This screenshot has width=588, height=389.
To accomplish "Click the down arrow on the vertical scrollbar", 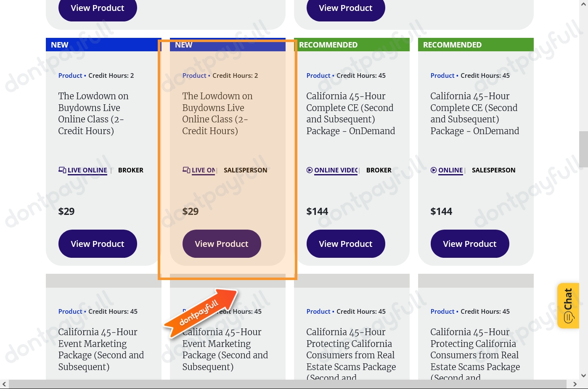I will tap(584, 376).
